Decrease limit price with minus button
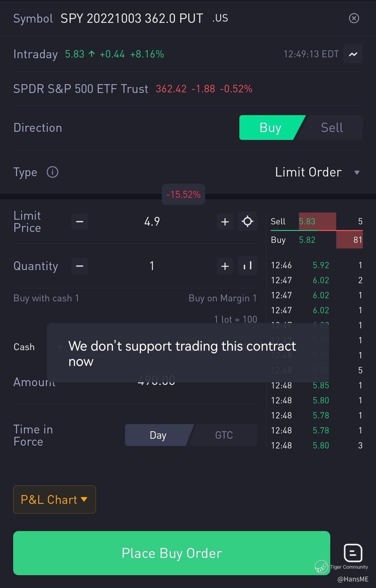 click(x=80, y=222)
